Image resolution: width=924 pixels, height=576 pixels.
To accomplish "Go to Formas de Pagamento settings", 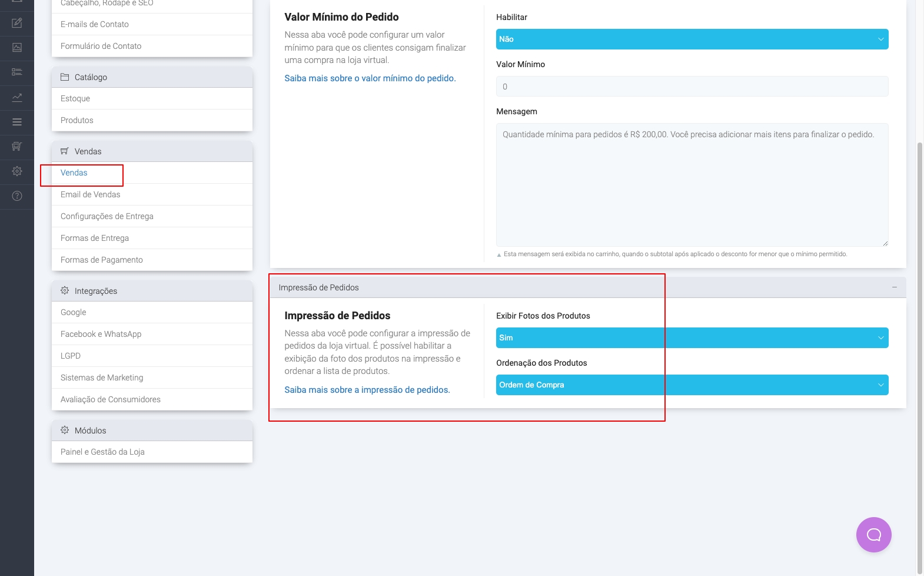I will click(102, 260).
